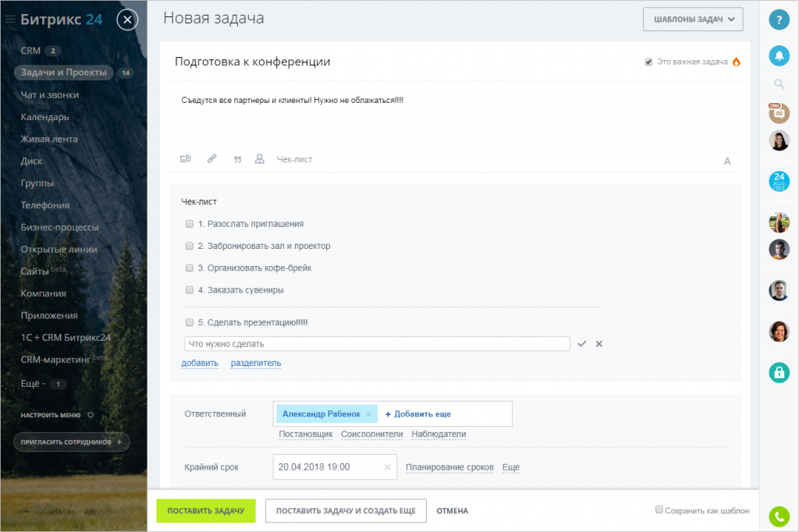Tick item 2. Забронировать зал и проектор
Screen dimensions: 799x532
pos(190,246)
